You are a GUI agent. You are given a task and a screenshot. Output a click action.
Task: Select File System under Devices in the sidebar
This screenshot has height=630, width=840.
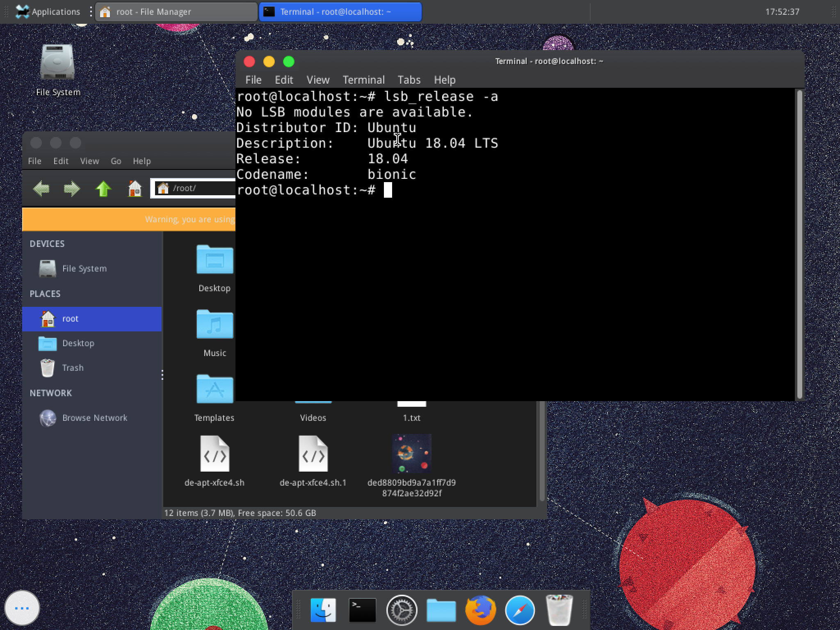click(x=92, y=269)
